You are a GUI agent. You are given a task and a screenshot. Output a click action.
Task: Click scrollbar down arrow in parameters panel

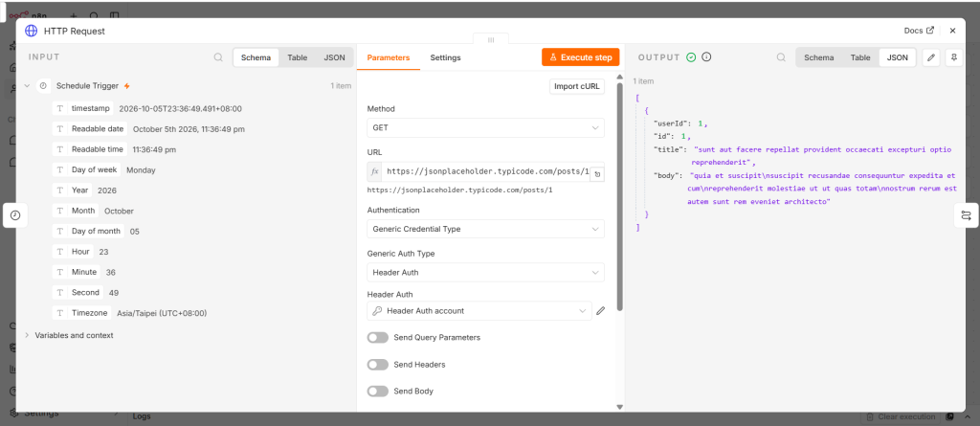(619, 407)
